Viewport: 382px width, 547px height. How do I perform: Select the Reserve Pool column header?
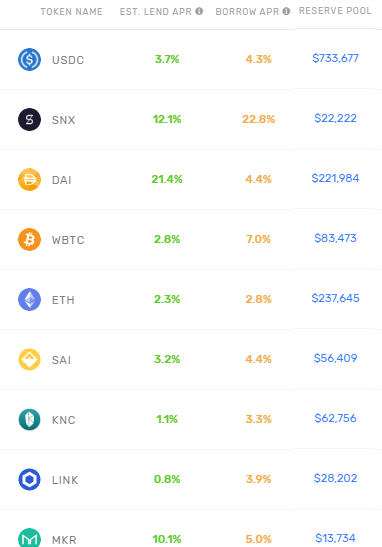point(335,11)
